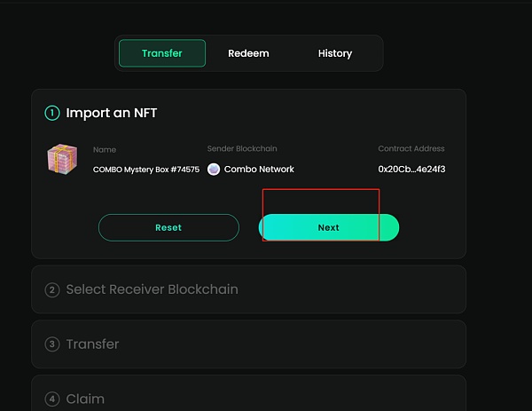This screenshot has width=532, height=411.
Task: Open the History tab
Action: (x=335, y=53)
